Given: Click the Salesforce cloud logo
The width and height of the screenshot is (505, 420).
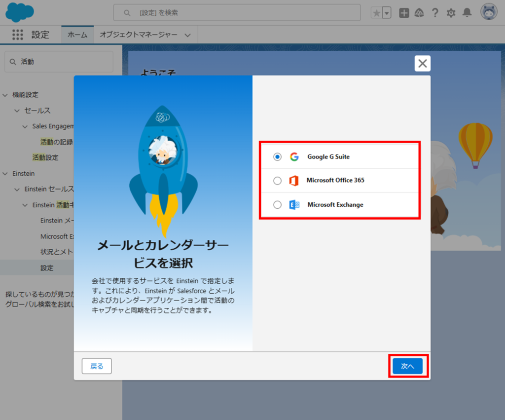Looking at the screenshot, I should (20, 12).
